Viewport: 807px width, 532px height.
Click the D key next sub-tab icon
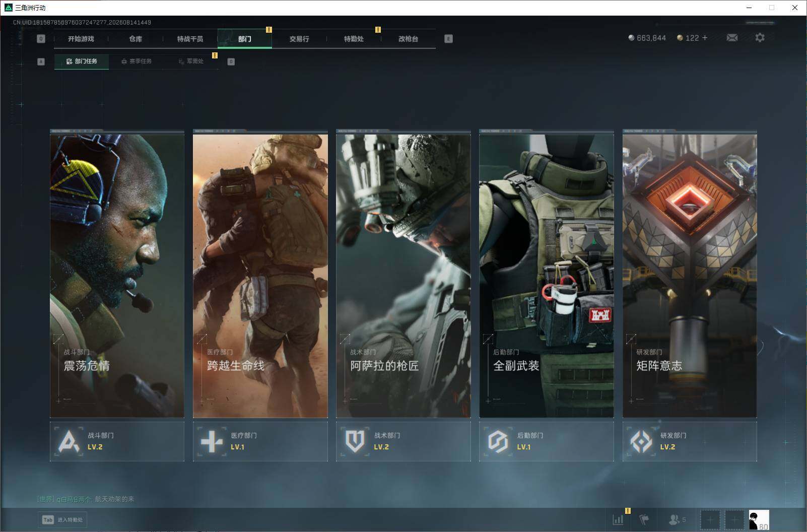(x=231, y=61)
